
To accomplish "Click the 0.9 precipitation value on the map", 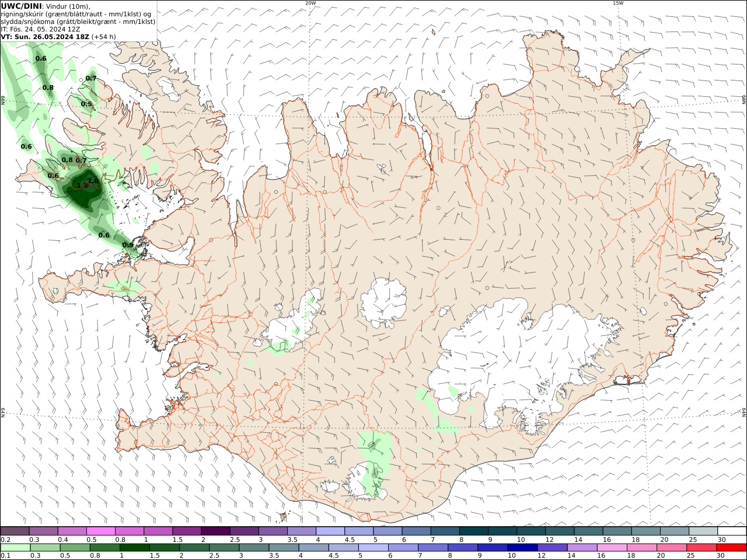I will [x=128, y=245].
